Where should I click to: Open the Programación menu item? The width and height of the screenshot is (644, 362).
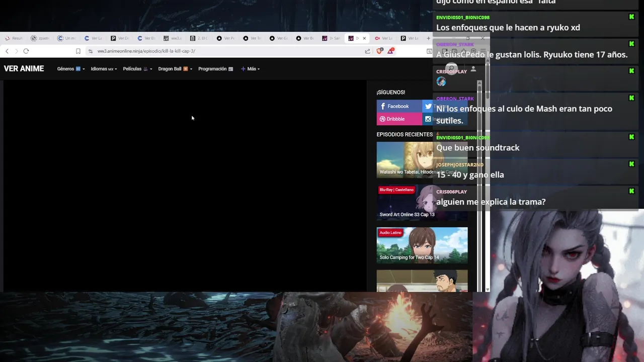click(x=215, y=69)
